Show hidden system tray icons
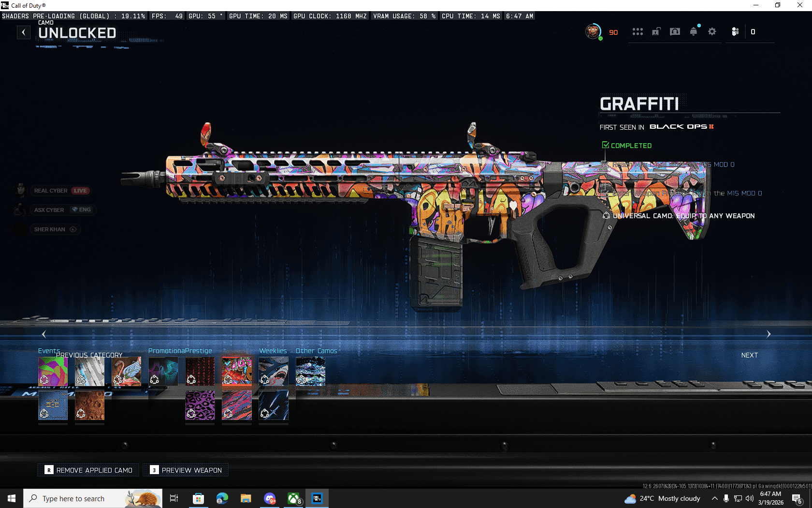This screenshot has height=508, width=812. [x=714, y=498]
